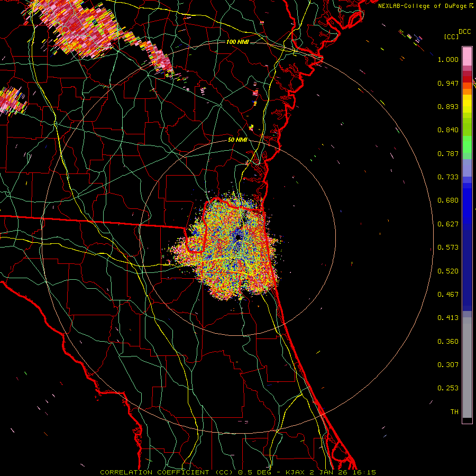The width and height of the screenshot is (476, 476).
Task: Click the black radar site dot at center
Action: [239, 237]
